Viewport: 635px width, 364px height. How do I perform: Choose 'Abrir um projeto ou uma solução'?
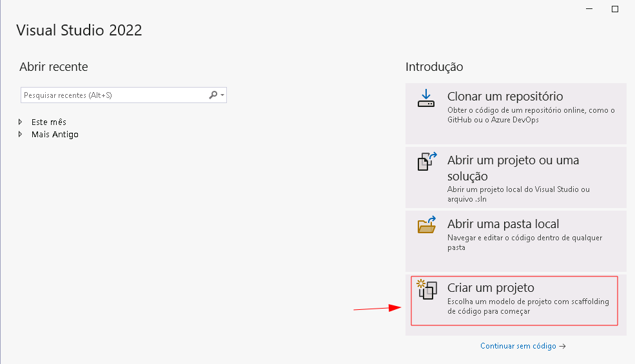click(516, 177)
